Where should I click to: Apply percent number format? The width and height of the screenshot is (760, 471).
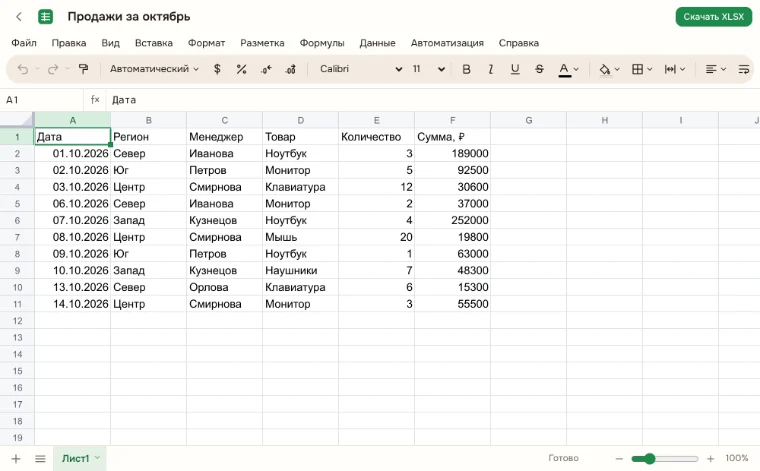coord(241,69)
